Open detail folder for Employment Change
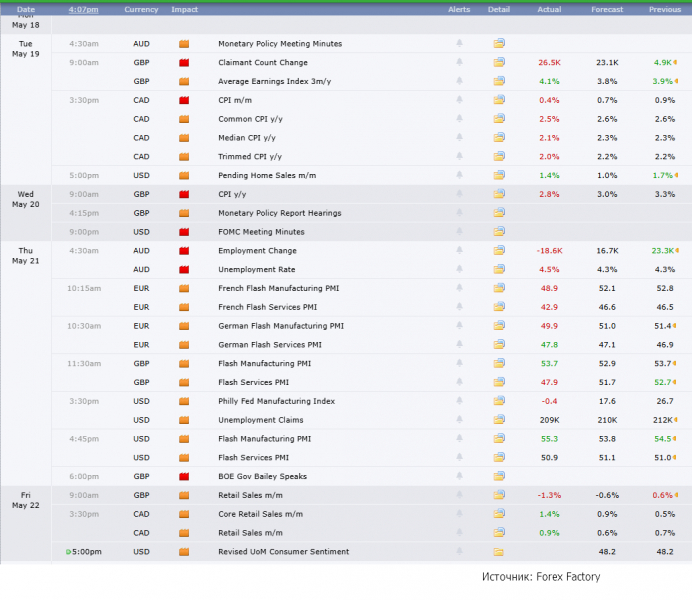Image resolution: width=692 pixels, height=600 pixels. pyautogui.click(x=499, y=251)
